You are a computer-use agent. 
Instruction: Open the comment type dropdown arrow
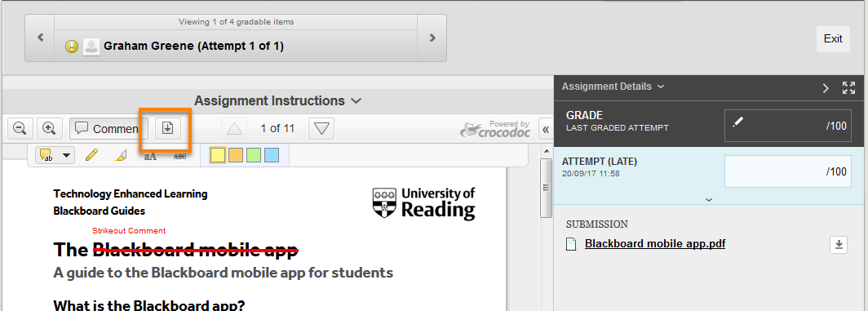tap(67, 156)
